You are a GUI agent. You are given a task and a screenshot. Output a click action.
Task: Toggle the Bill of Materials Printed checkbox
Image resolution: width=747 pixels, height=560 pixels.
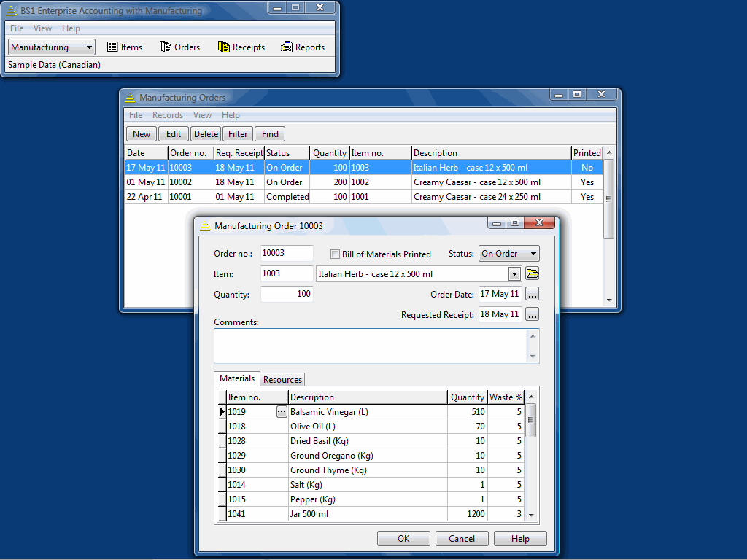[335, 254]
